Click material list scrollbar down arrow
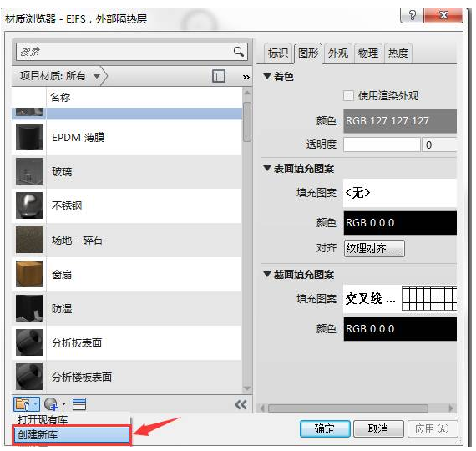476x451 pixels. pos(247,388)
